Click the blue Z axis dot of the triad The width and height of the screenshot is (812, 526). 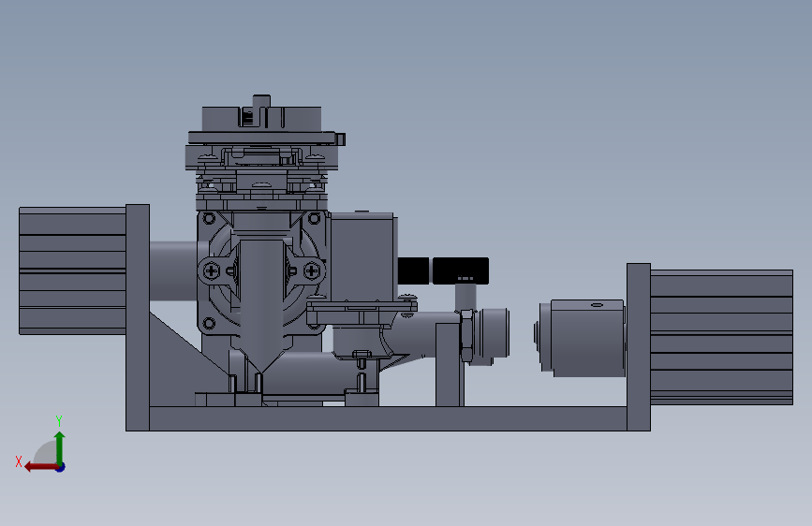click(x=61, y=467)
